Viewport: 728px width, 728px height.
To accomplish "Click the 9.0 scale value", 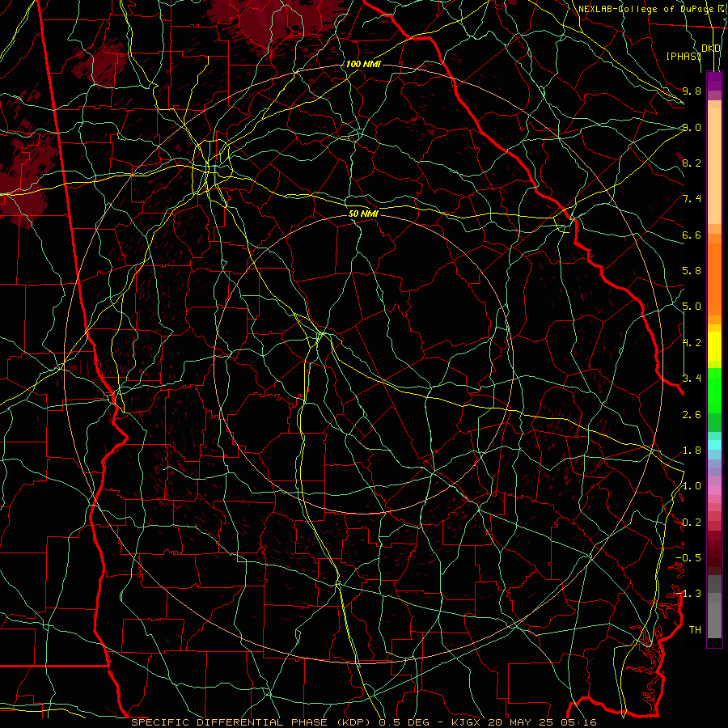I will click(692, 127).
